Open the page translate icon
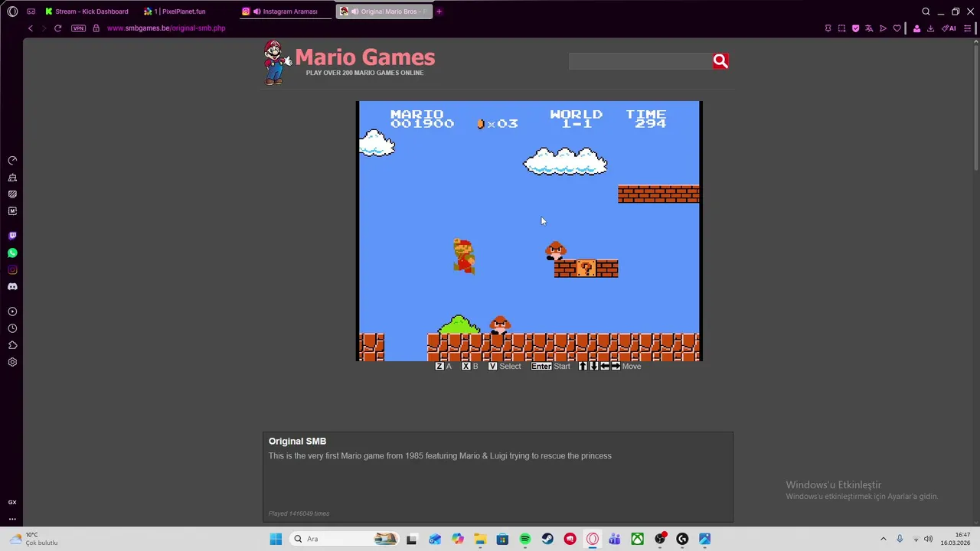This screenshot has width=980, height=551. click(x=869, y=28)
